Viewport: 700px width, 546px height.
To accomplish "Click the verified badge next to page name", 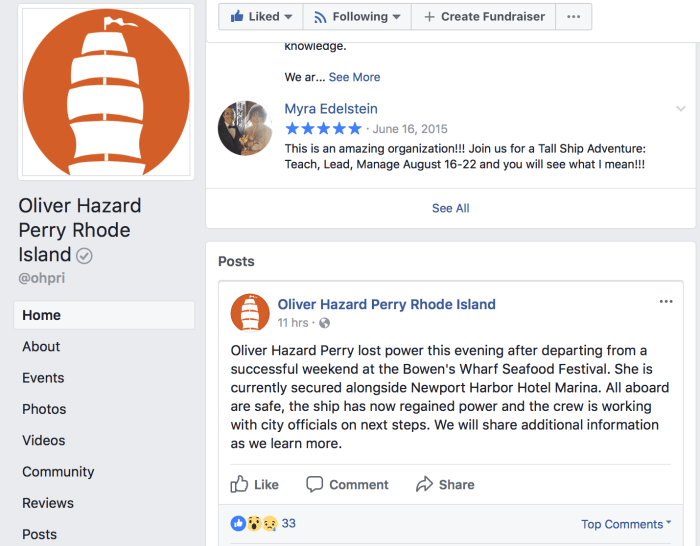I will coord(85,256).
